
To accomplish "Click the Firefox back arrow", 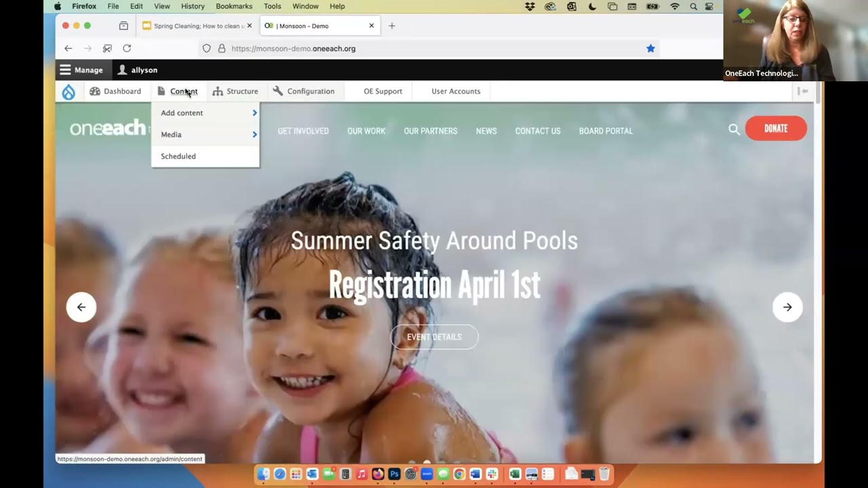I will point(68,48).
